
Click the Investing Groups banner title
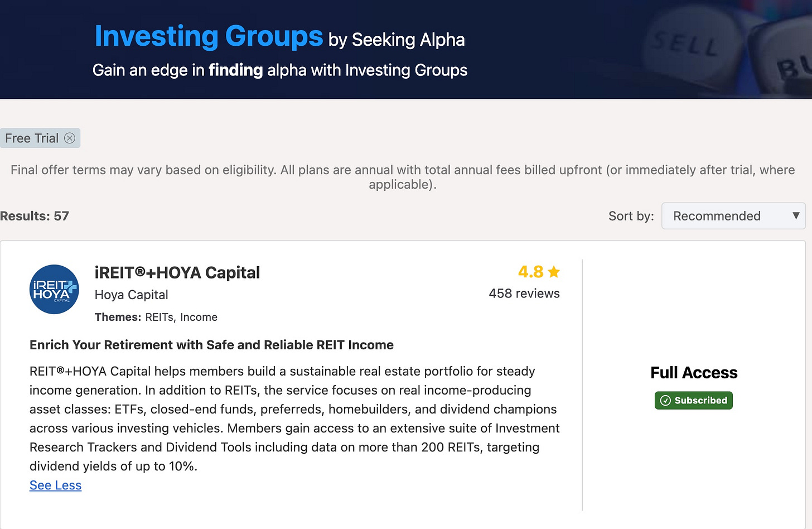point(209,36)
